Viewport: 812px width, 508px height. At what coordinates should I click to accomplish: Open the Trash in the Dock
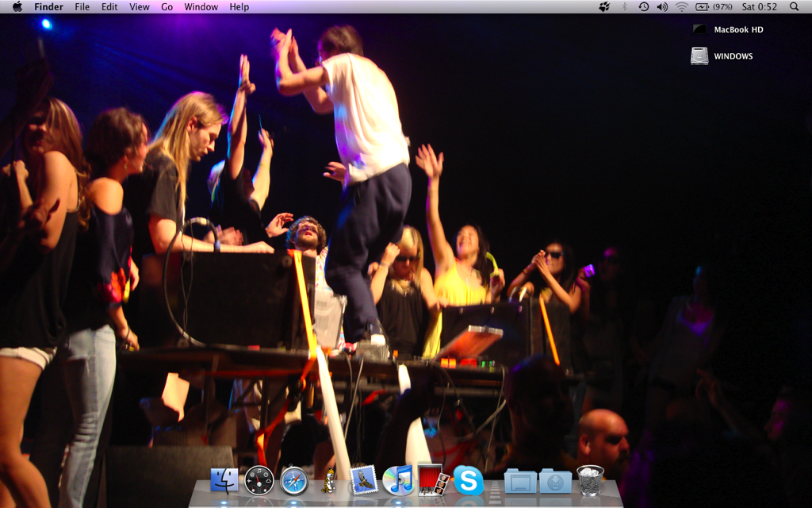590,480
